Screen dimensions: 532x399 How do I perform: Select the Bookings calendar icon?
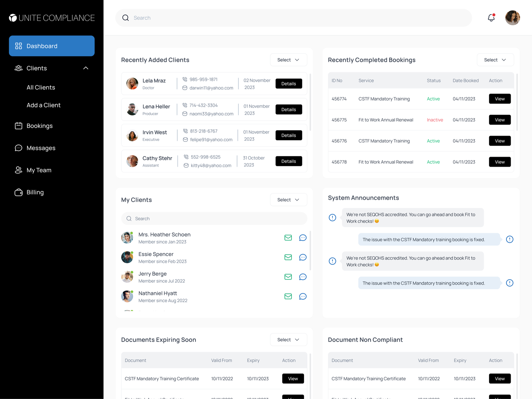(18, 126)
